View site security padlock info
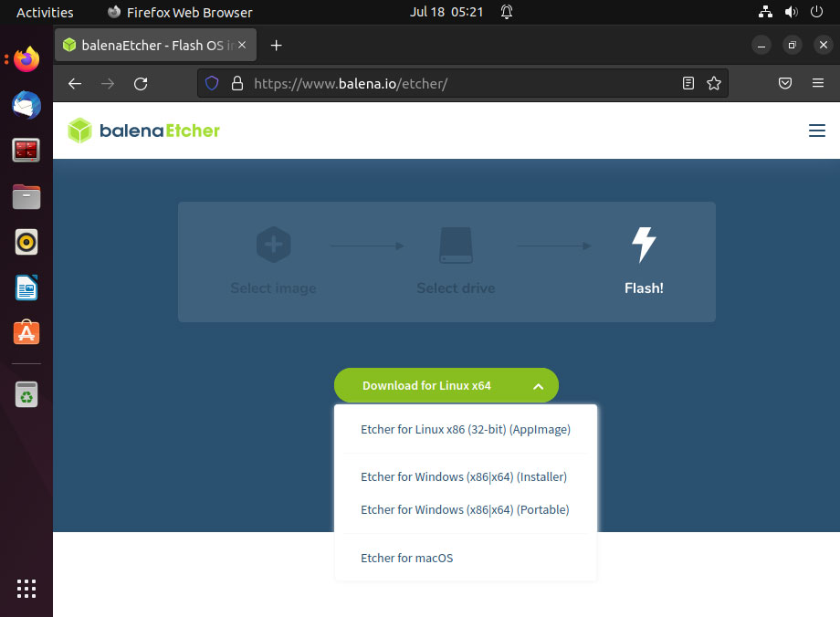This screenshot has width=840, height=617. (237, 83)
